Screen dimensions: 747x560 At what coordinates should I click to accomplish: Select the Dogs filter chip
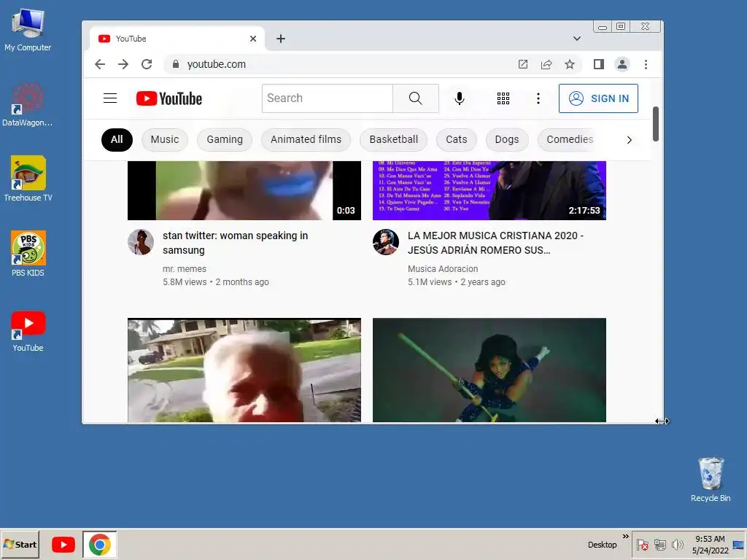(507, 139)
